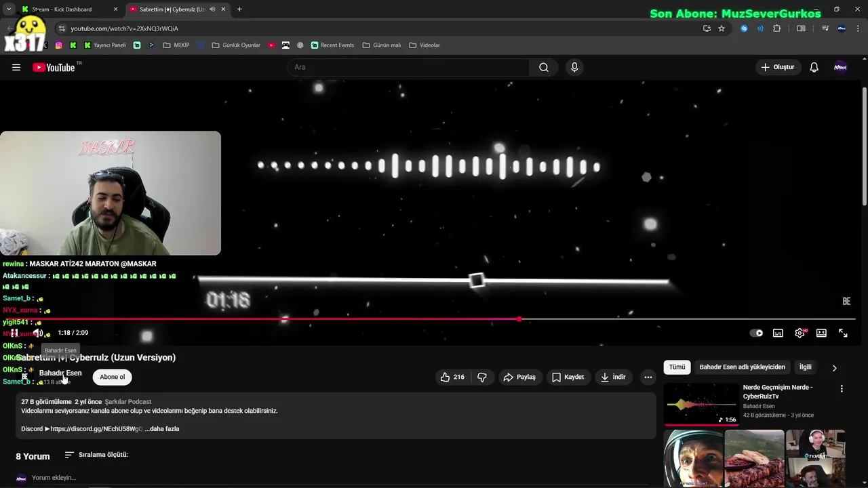The height and width of the screenshot is (488, 868).
Task: Open Videolar bookmarks folder
Action: pyautogui.click(x=425, y=45)
